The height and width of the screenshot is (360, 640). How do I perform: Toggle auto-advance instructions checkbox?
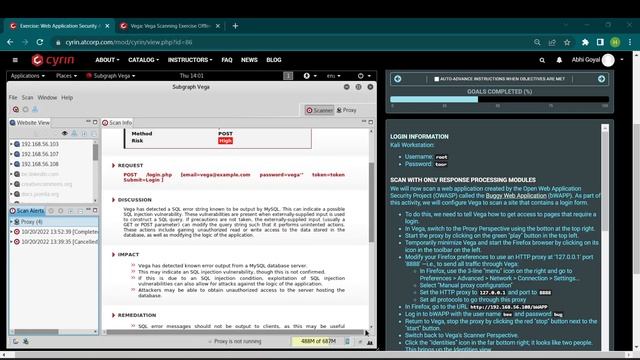pos(436,79)
